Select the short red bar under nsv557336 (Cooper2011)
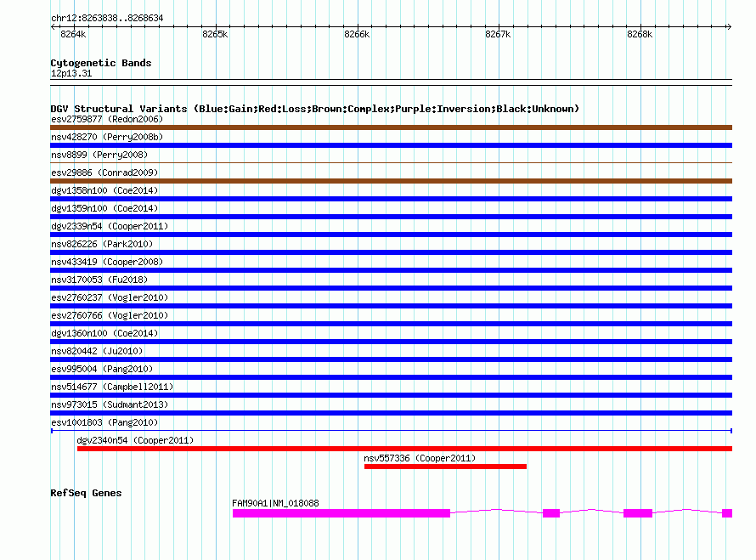 [445, 467]
